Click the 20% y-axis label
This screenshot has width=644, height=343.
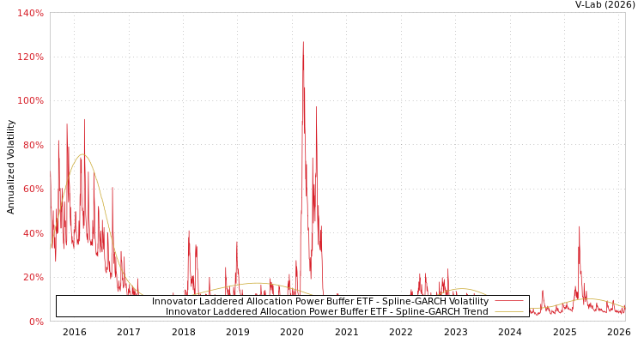[x=33, y=277]
